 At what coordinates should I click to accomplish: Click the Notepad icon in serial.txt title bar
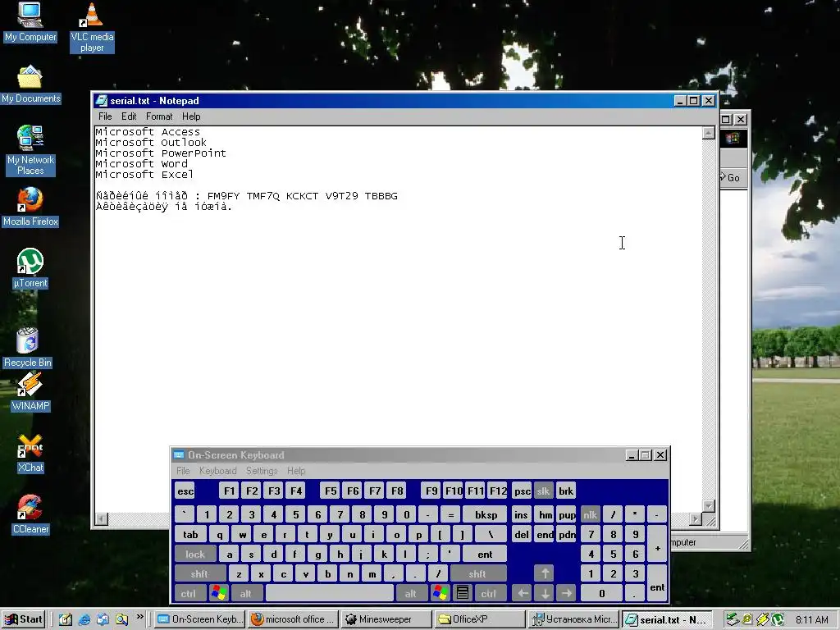tap(101, 101)
